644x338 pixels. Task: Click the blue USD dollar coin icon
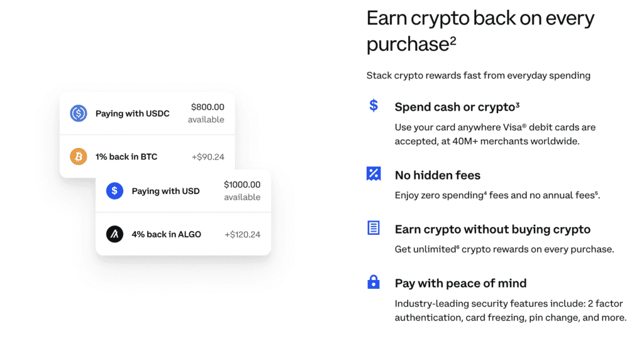coord(114,191)
